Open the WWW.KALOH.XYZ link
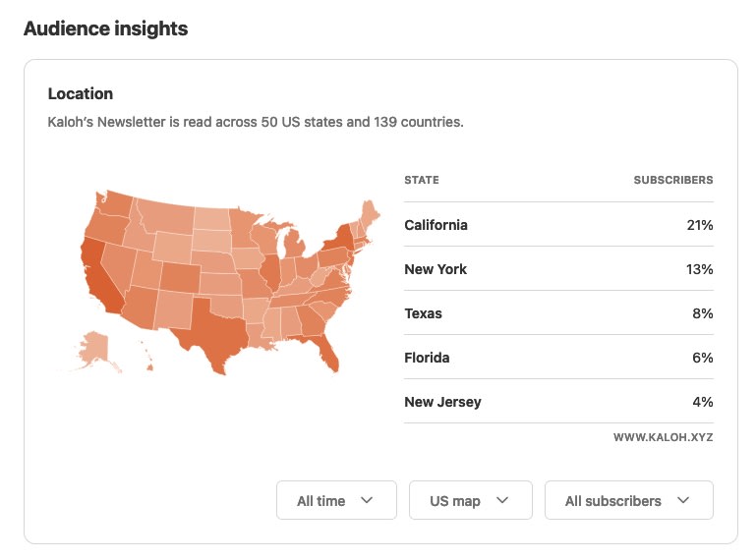This screenshot has width=756, height=560. coord(663,437)
